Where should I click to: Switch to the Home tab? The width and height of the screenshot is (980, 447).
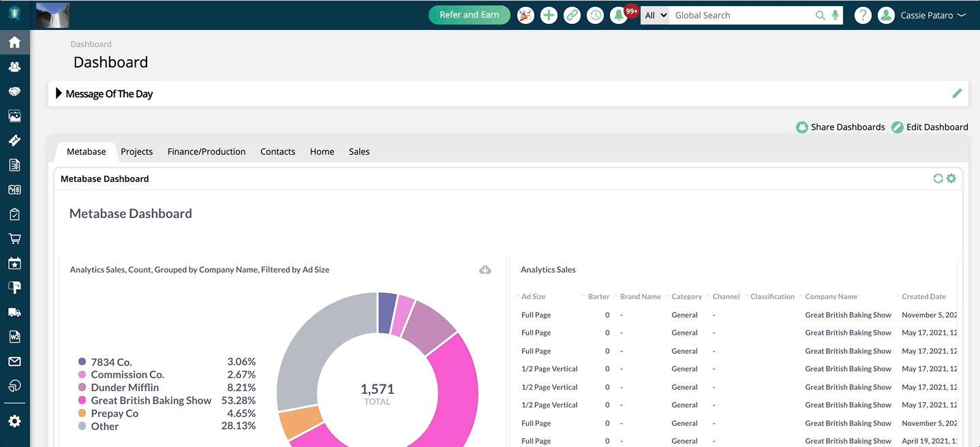click(x=322, y=151)
